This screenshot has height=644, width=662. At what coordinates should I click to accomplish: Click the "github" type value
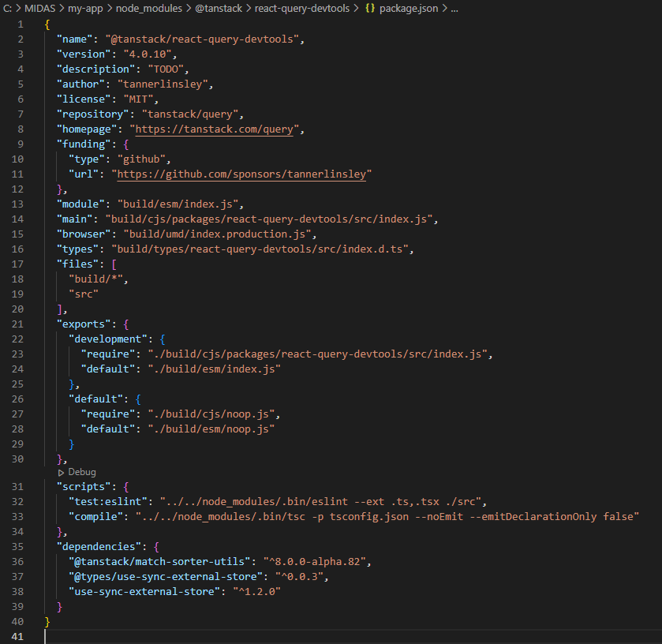coord(141,159)
